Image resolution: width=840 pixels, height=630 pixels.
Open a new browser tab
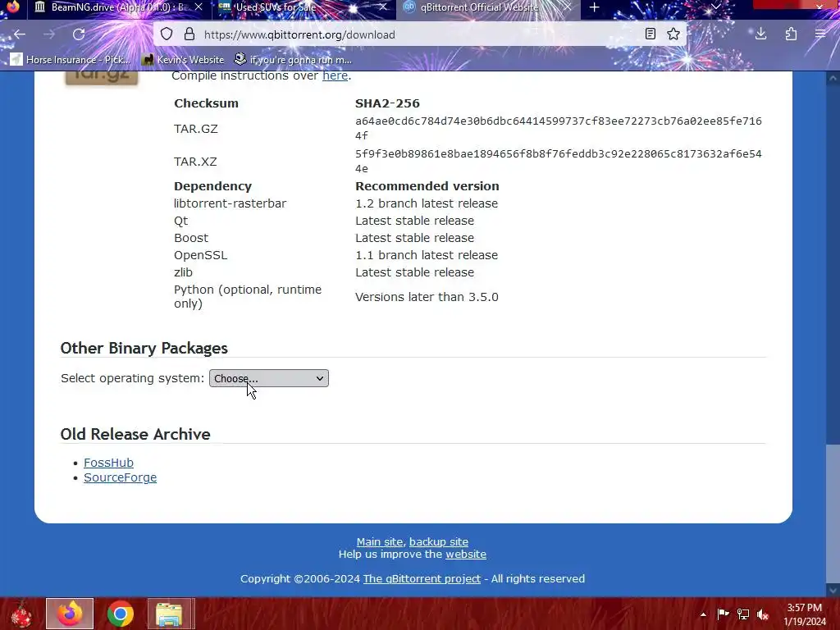(594, 7)
